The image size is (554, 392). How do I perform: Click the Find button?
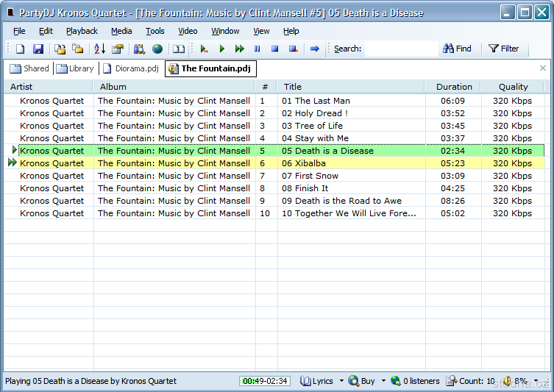[457, 49]
